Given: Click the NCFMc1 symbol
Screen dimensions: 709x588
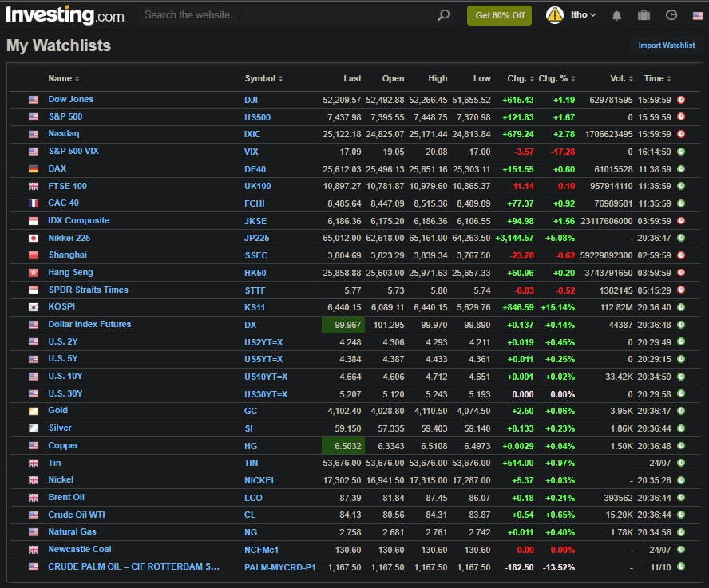Looking at the screenshot, I should point(261,550).
